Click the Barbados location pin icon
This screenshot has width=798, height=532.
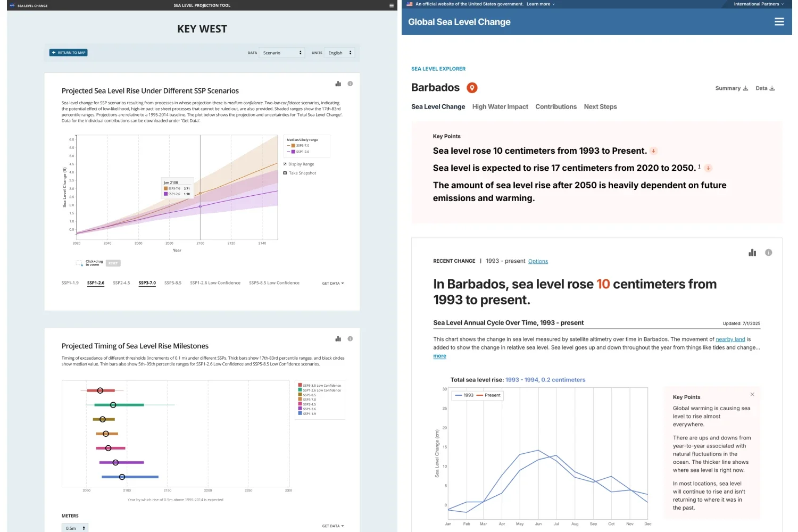coord(471,87)
